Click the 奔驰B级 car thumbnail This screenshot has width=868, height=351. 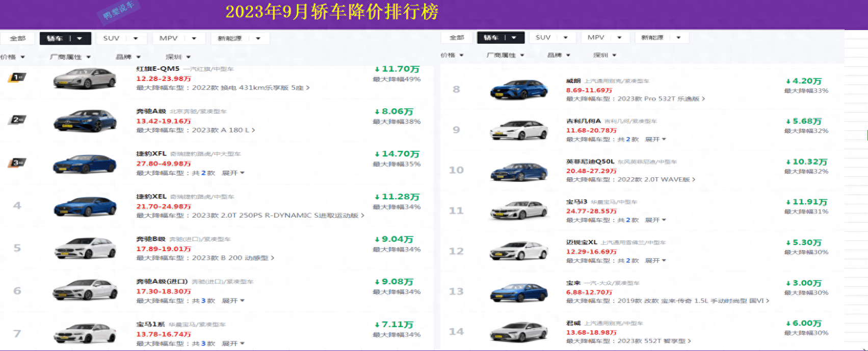click(x=85, y=249)
